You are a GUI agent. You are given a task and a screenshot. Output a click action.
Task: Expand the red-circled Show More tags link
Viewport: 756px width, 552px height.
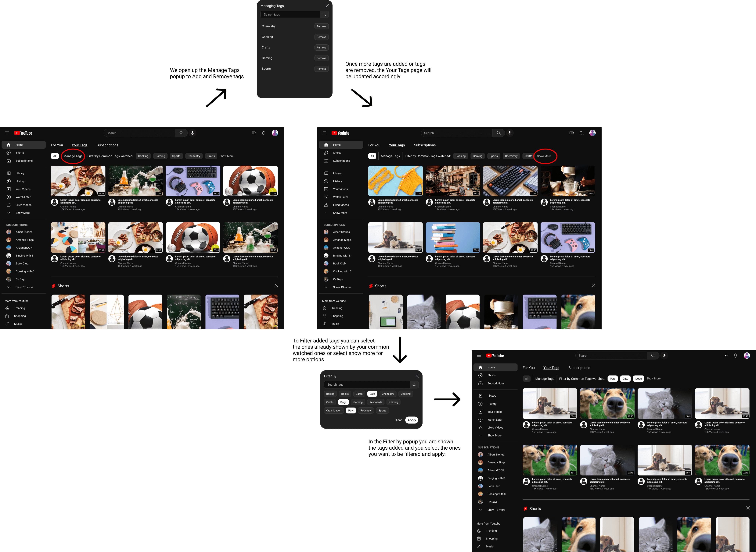[544, 156]
